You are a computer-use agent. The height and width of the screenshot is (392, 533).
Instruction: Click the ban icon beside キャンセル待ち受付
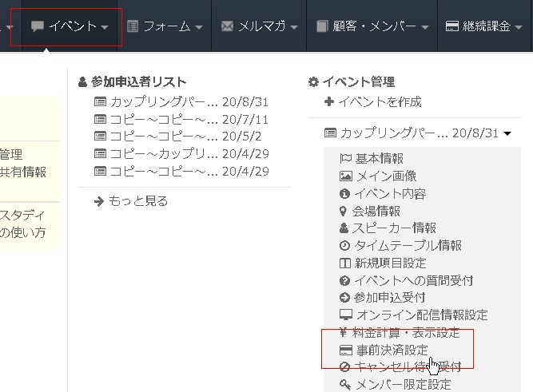(344, 367)
